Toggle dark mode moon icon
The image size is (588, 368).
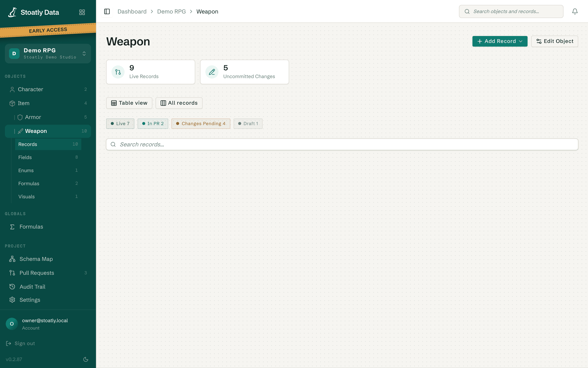86,359
